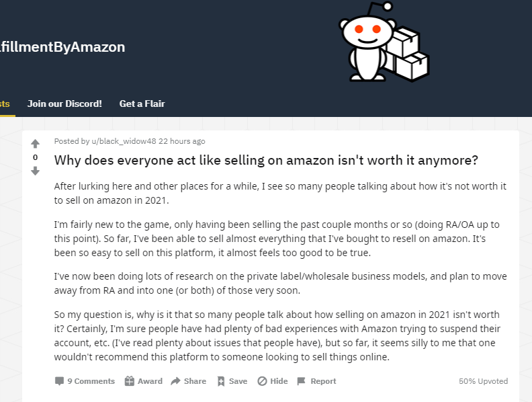
Task: Click the Report flag icon
Action: coord(301,381)
